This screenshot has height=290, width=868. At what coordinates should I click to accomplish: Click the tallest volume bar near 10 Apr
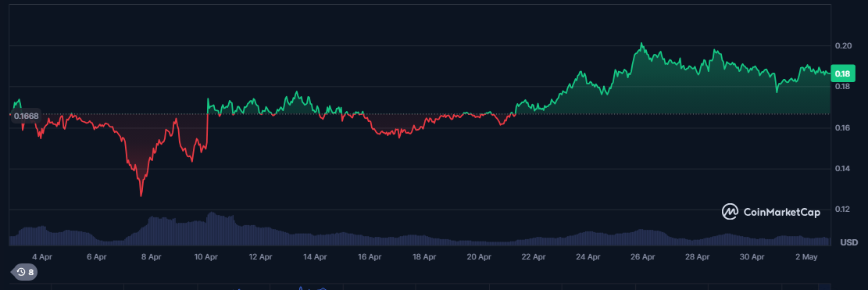(x=210, y=228)
